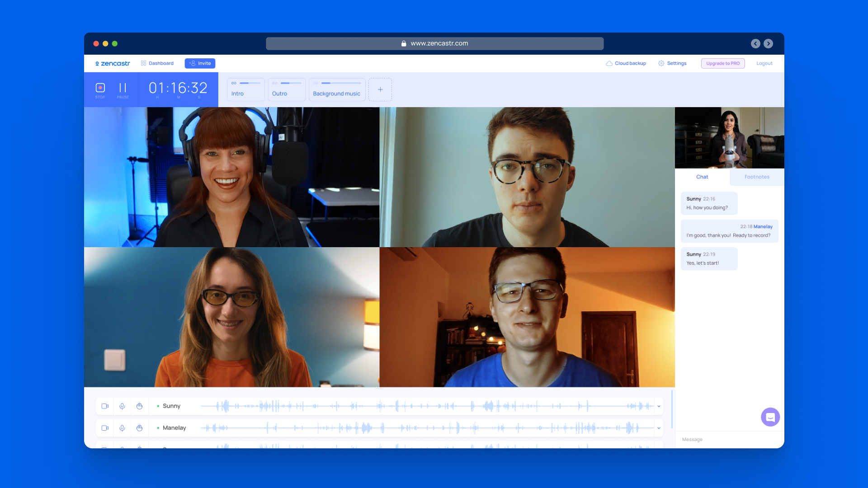868x488 pixels.
Task: Click the Invite button
Action: [x=200, y=63]
